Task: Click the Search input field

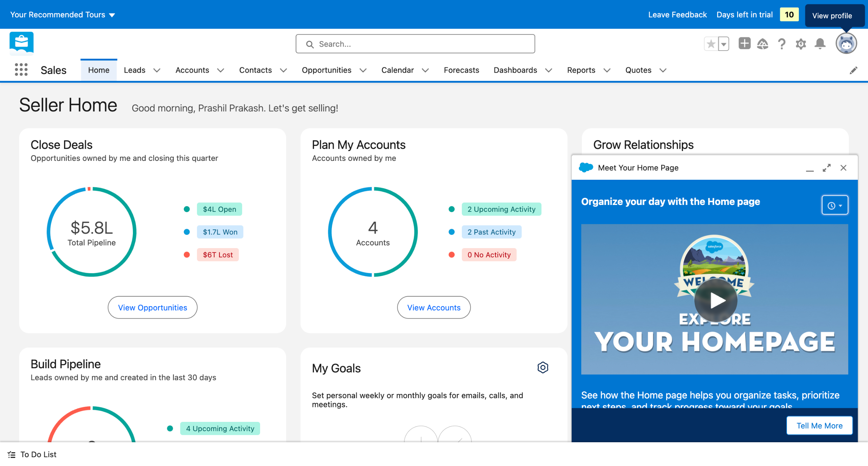Action: pyautogui.click(x=415, y=44)
